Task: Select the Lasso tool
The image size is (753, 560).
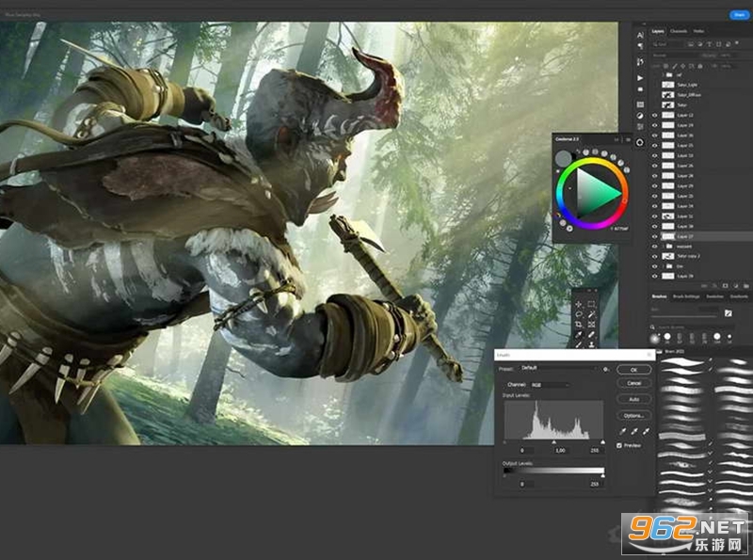Action: click(x=579, y=314)
